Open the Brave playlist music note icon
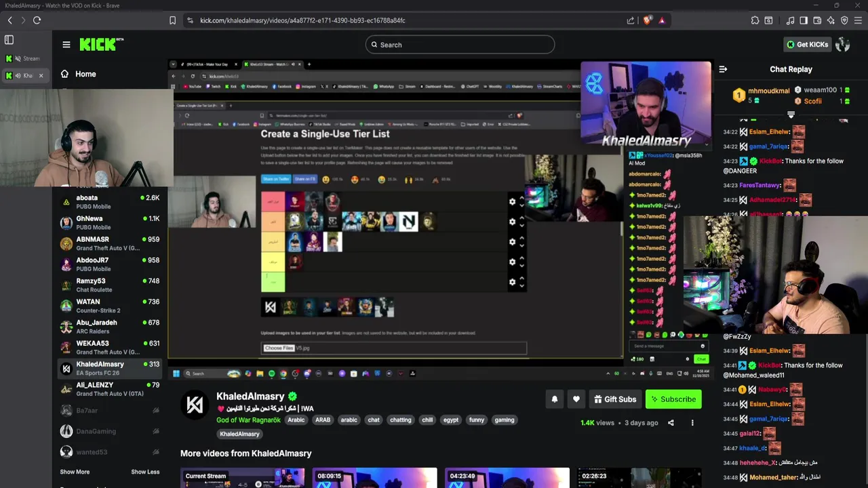Viewport: 868px width, 488px height. tap(790, 20)
